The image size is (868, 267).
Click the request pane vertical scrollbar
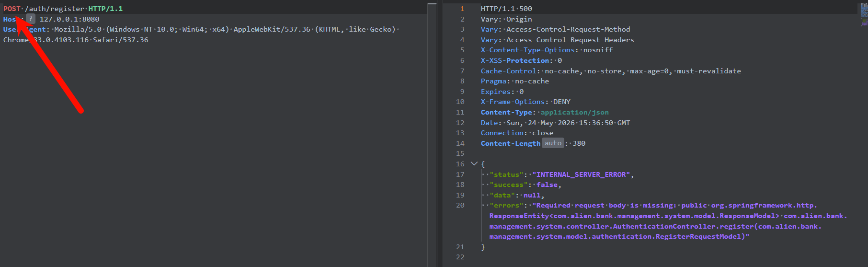click(432, 134)
